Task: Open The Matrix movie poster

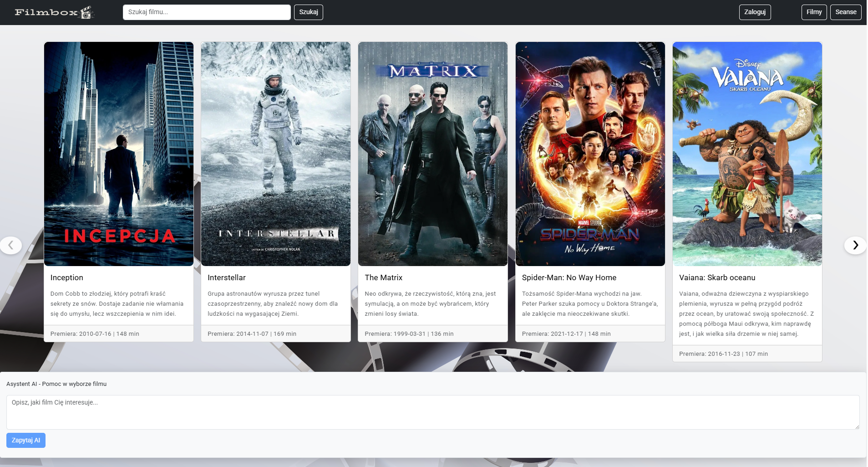Action: coord(433,154)
